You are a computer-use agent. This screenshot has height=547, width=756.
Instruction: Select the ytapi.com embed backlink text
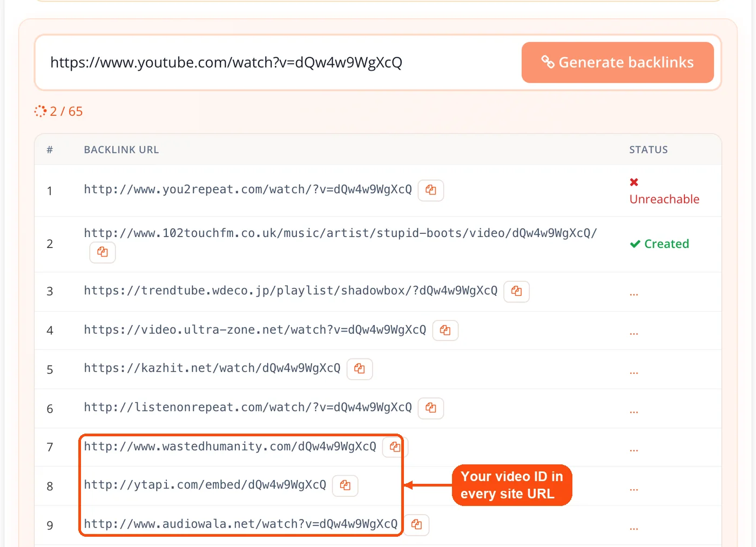(205, 485)
